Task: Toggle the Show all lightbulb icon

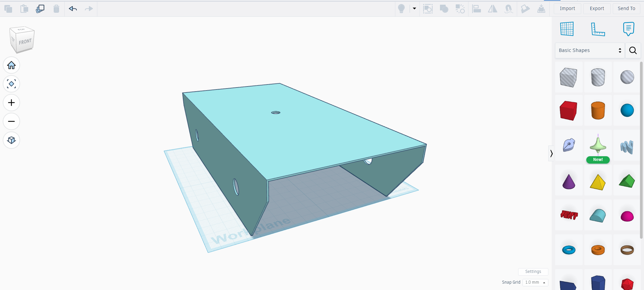Action: (401, 9)
